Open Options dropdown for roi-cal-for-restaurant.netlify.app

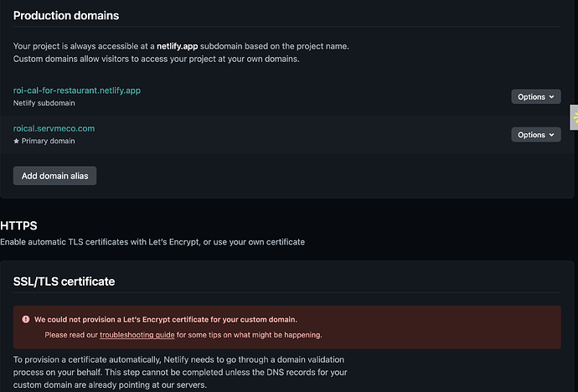pyautogui.click(x=536, y=96)
